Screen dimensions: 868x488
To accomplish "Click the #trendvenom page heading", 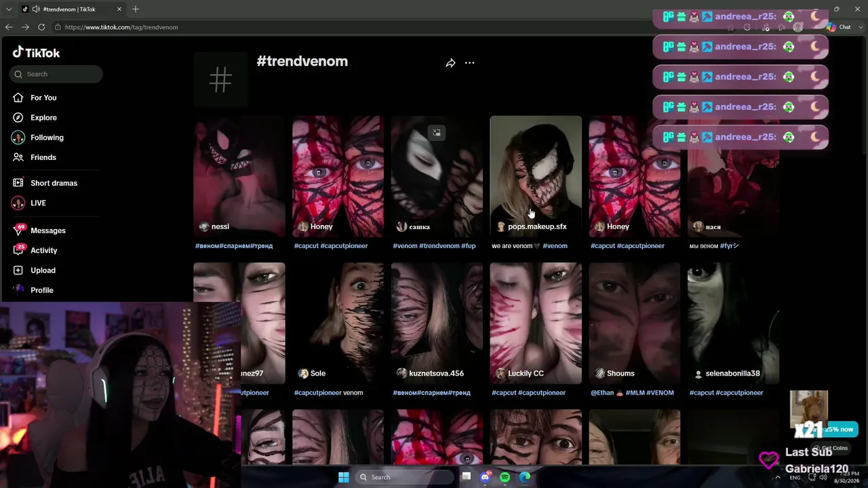I will [302, 61].
